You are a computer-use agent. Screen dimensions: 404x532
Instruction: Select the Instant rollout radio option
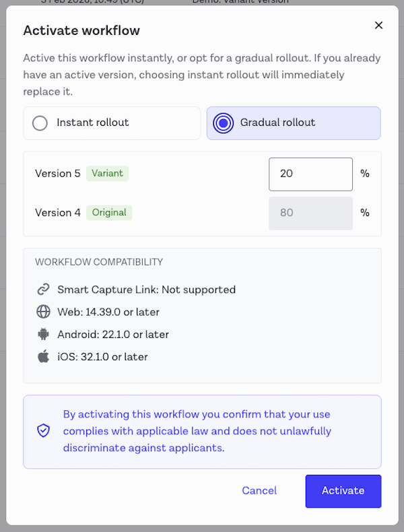pyautogui.click(x=40, y=123)
